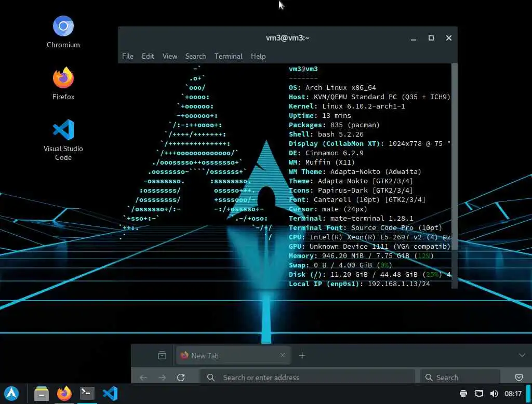Click the Memory: 946.20 MiB line

click(361, 256)
